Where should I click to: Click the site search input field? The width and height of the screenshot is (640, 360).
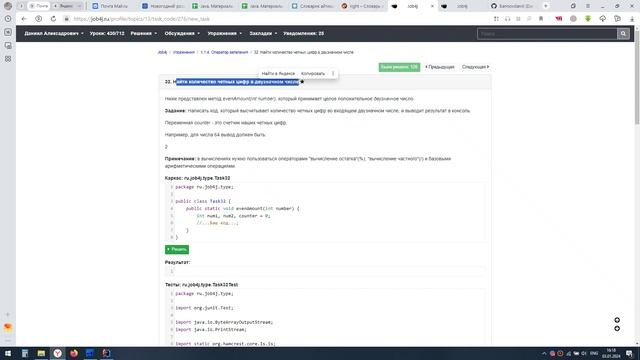coord(547,33)
